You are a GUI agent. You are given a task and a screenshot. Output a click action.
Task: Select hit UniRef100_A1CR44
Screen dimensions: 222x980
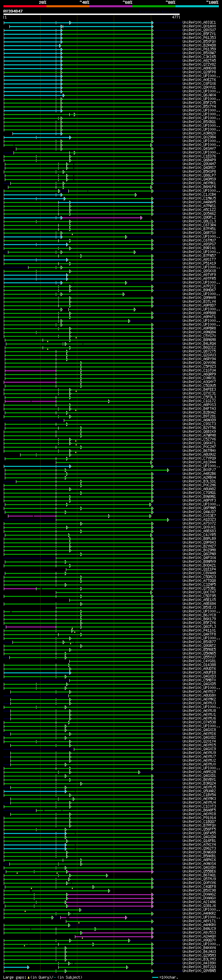click(x=199, y=462)
